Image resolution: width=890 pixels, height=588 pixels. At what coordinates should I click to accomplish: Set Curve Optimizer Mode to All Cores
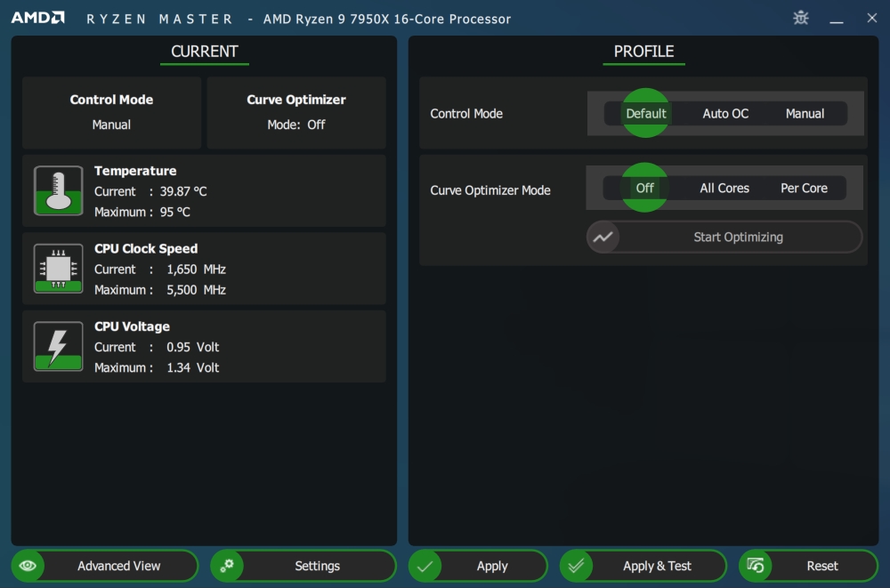724,188
